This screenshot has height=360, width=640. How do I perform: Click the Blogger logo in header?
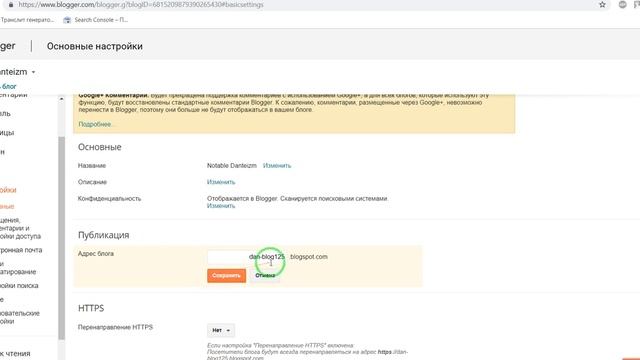[8, 46]
